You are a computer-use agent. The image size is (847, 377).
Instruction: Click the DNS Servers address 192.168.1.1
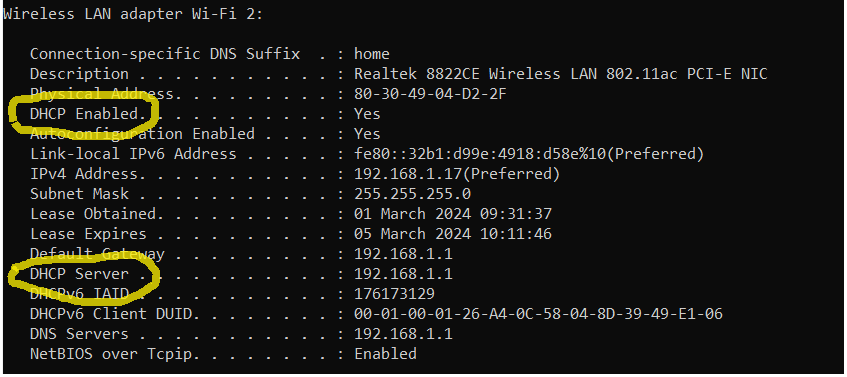click(x=403, y=334)
